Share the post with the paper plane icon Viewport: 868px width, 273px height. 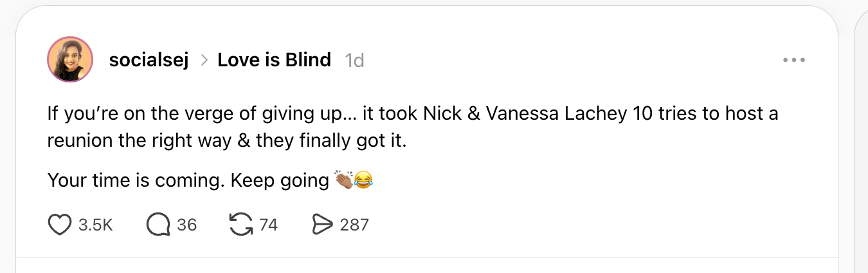click(x=321, y=224)
